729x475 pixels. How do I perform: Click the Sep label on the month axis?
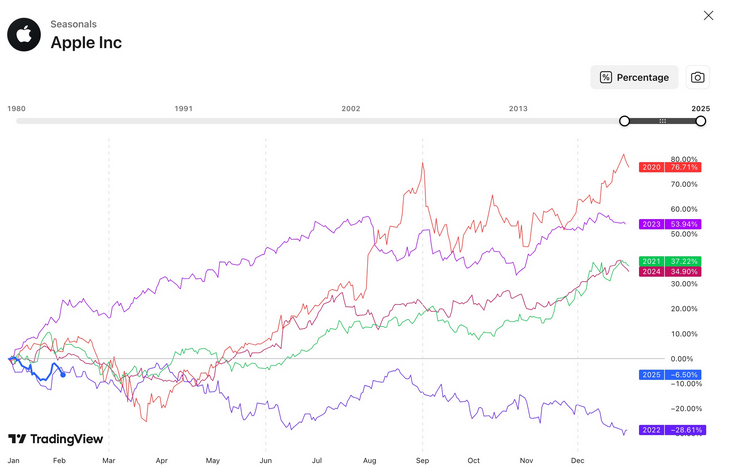[x=421, y=461]
